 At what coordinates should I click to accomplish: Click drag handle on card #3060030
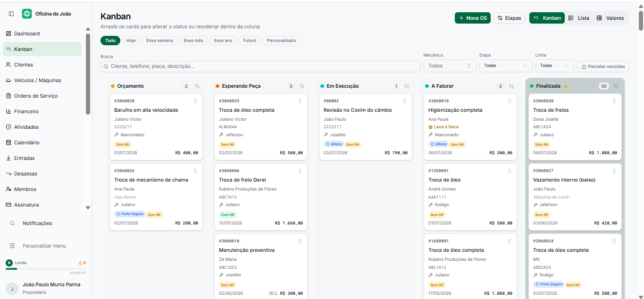coord(614,101)
